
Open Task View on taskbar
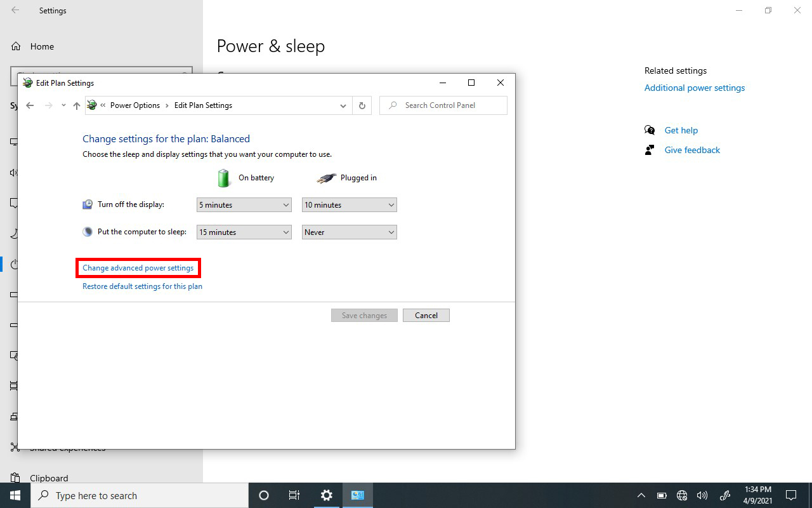(294, 495)
